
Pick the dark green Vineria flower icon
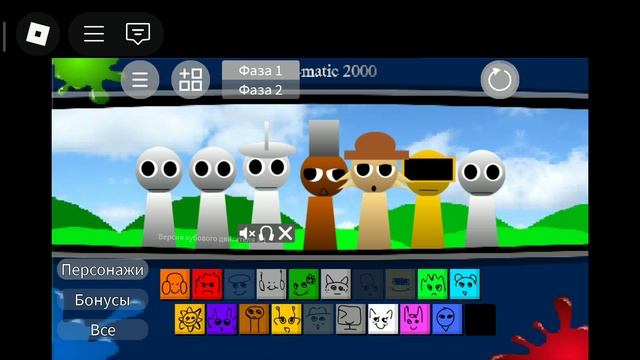coord(304,284)
